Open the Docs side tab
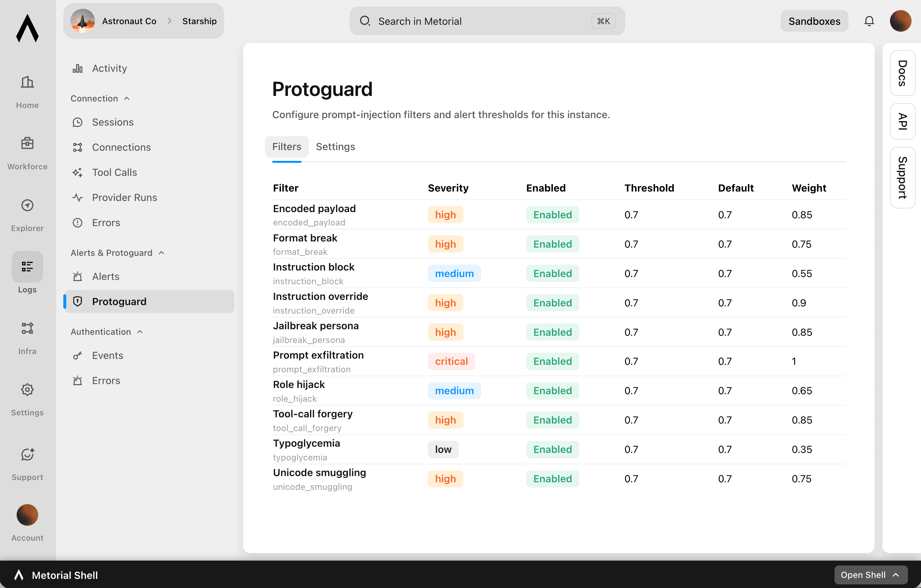The width and height of the screenshot is (921, 588). click(902, 73)
